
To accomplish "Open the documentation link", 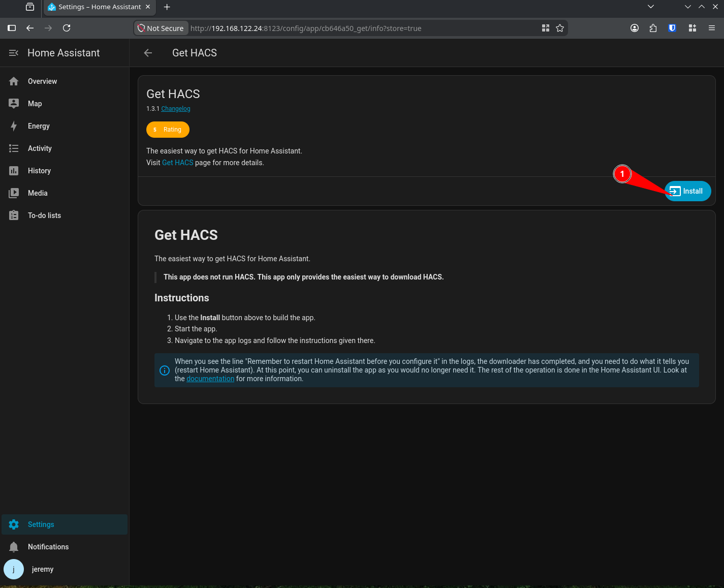I will pos(210,379).
